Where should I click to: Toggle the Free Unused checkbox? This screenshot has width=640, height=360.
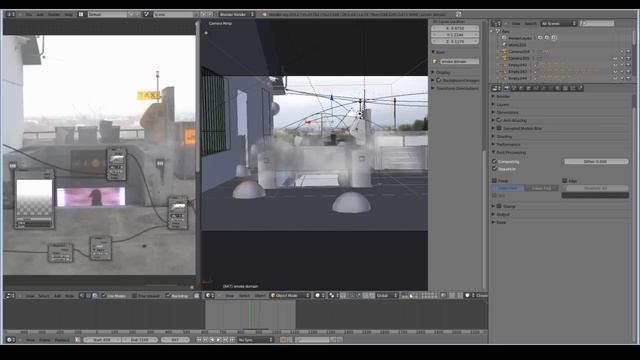coord(134,296)
